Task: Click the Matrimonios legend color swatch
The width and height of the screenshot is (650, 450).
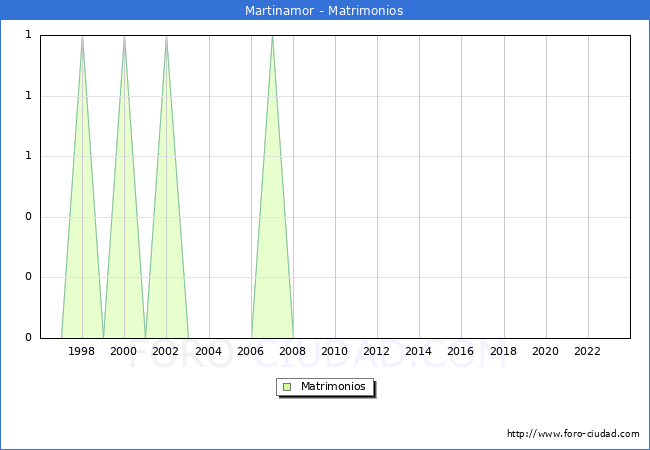Action: click(287, 387)
